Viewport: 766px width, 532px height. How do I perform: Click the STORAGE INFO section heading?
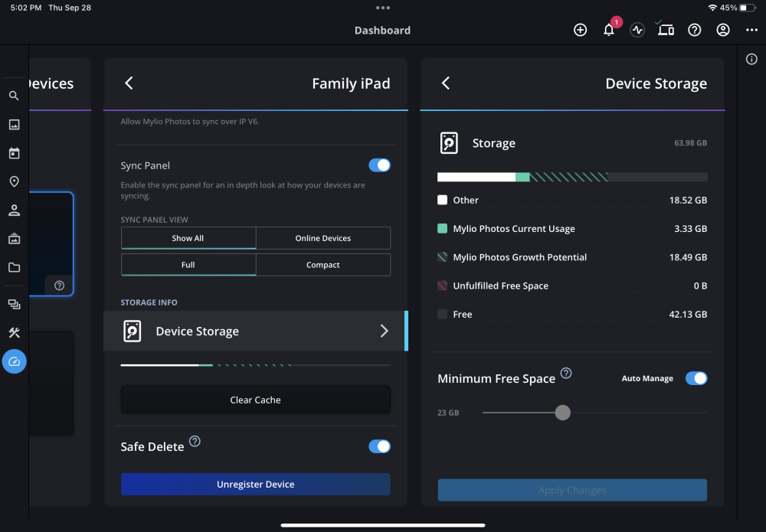(x=149, y=302)
